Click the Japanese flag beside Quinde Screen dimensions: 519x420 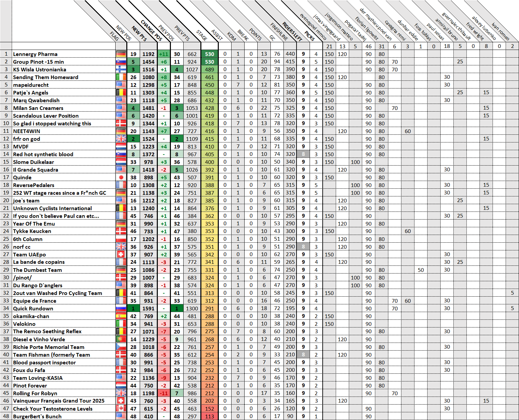pos(121,177)
